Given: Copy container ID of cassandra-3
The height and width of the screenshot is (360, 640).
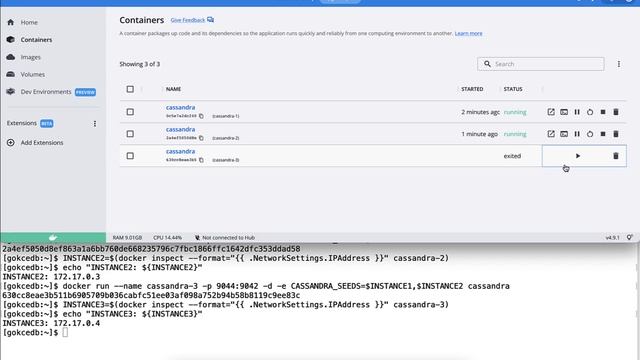Looking at the screenshot, I should [201, 160].
